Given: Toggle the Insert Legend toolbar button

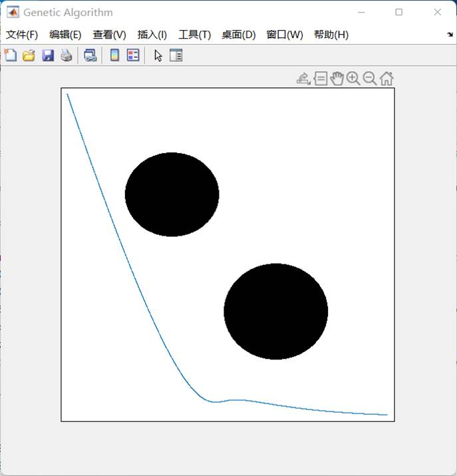Looking at the screenshot, I should pyautogui.click(x=133, y=56).
